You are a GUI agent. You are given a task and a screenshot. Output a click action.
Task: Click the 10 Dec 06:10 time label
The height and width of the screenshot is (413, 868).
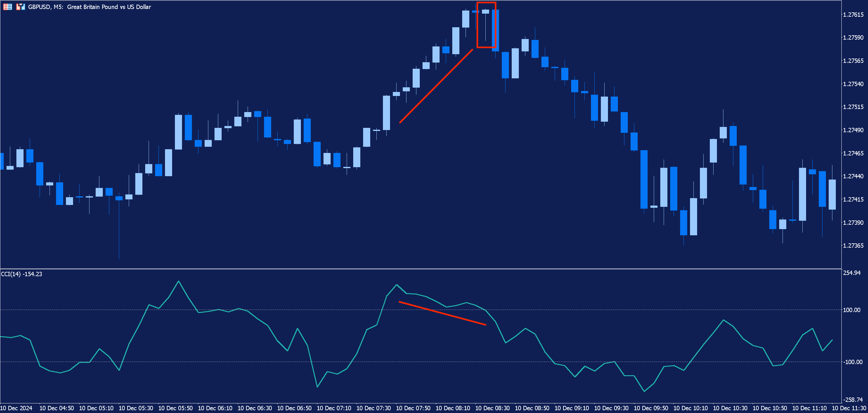coord(215,408)
